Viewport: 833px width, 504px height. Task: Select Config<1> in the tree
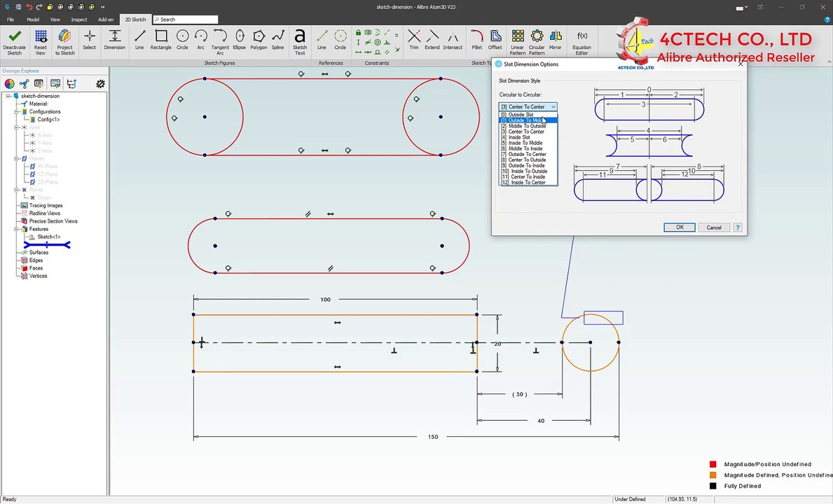pyautogui.click(x=48, y=120)
